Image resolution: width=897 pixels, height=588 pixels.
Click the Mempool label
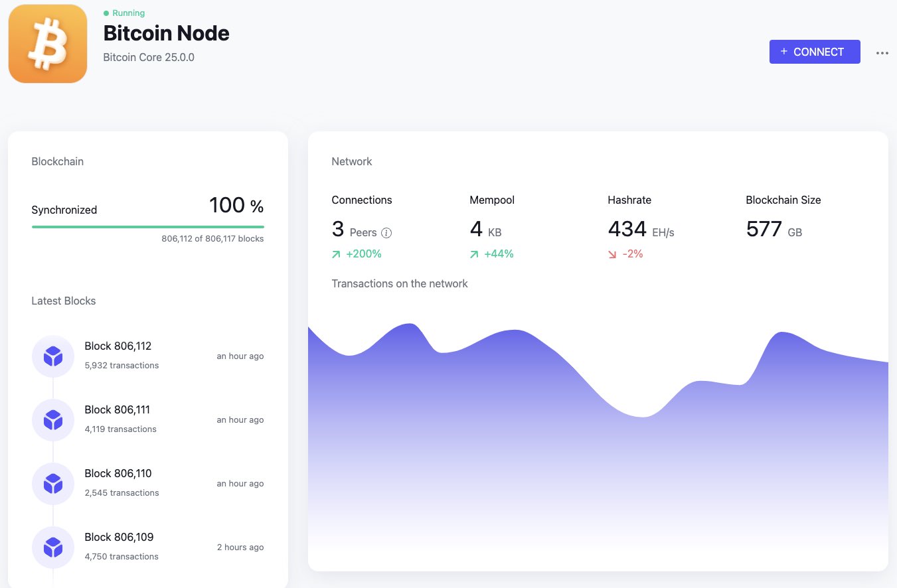pyautogui.click(x=492, y=200)
